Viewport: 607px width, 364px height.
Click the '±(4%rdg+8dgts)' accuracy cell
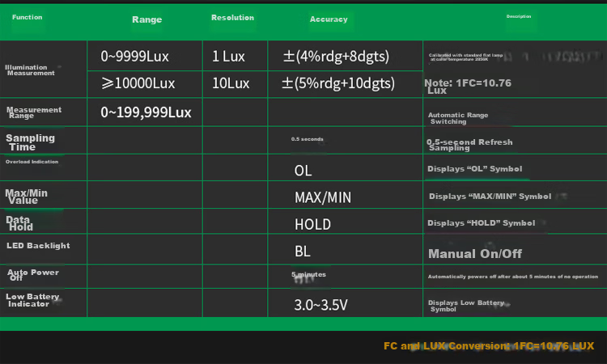(x=336, y=57)
